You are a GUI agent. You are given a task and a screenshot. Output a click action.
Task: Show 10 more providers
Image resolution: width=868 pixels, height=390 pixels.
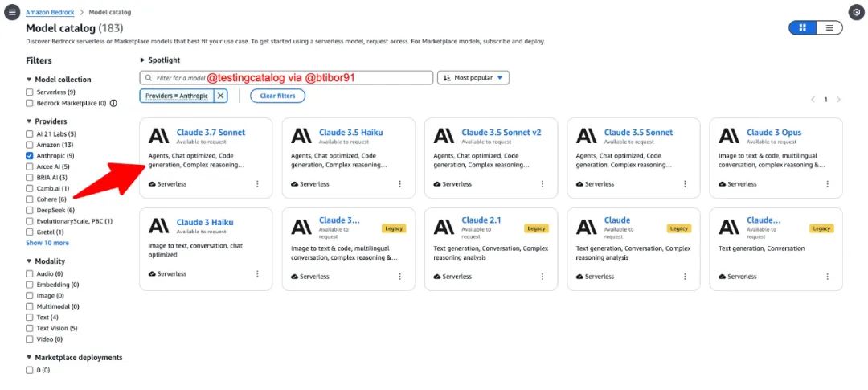click(x=47, y=243)
